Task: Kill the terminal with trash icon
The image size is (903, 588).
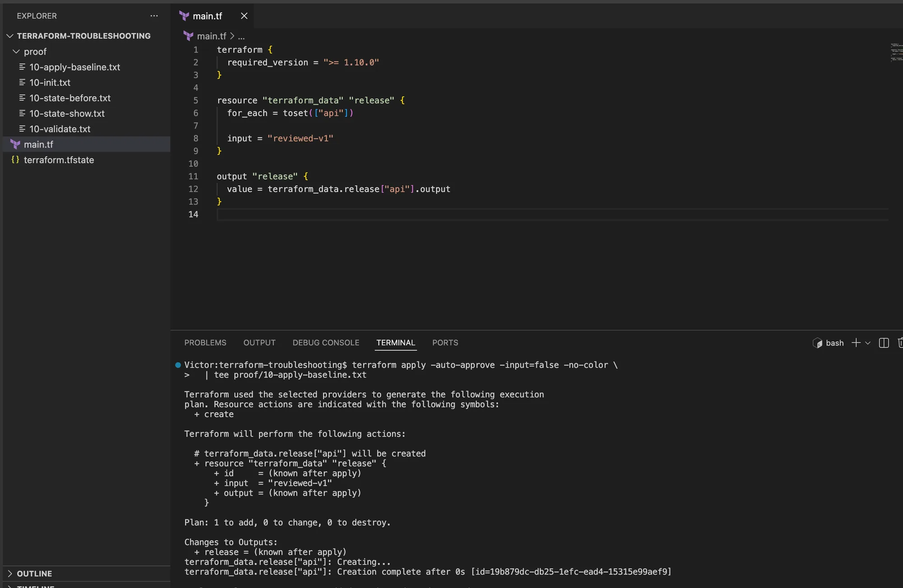Action: pyautogui.click(x=900, y=343)
